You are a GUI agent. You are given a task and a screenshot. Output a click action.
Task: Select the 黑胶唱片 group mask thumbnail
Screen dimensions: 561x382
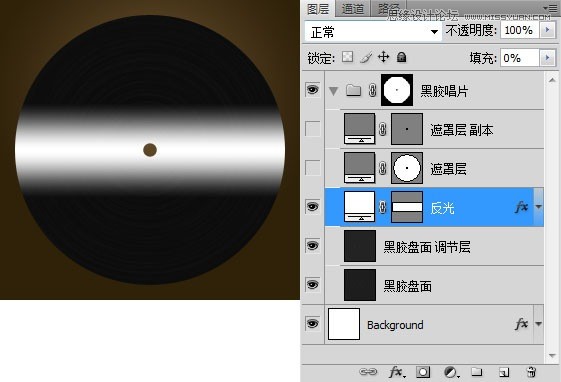[397, 90]
